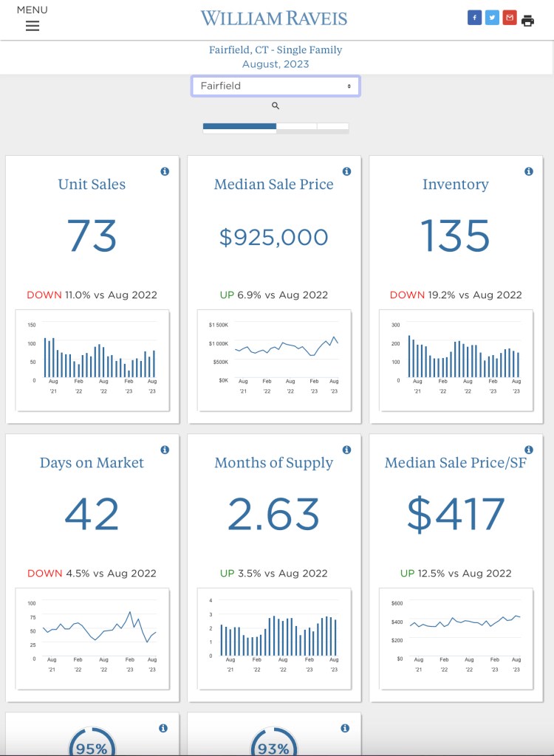Open the hamburger MENU
The width and height of the screenshot is (554, 756).
point(32,26)
